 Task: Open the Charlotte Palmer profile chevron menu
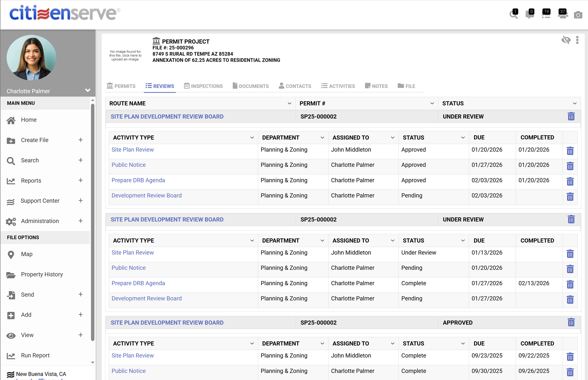coord(88,90)
